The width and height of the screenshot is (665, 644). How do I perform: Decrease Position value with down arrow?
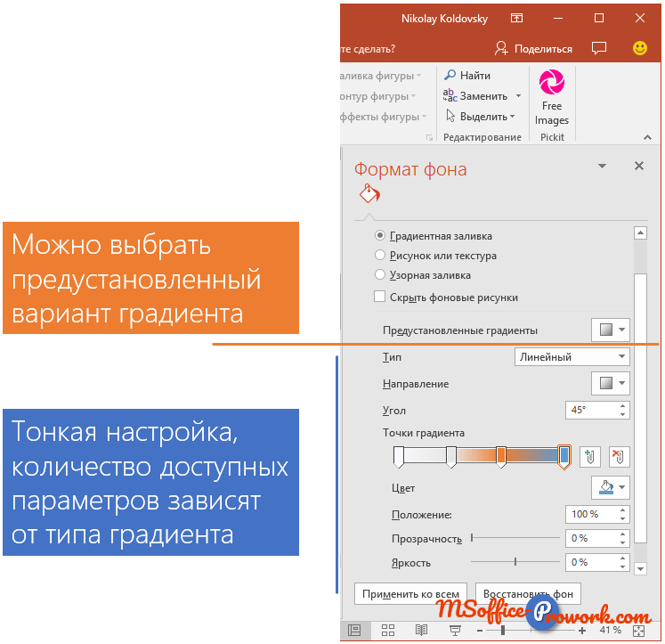pos(622,518)
